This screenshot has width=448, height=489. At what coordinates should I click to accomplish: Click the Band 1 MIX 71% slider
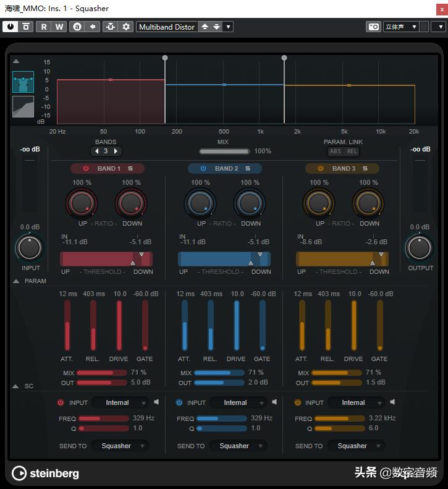click(x=102, y=373)
